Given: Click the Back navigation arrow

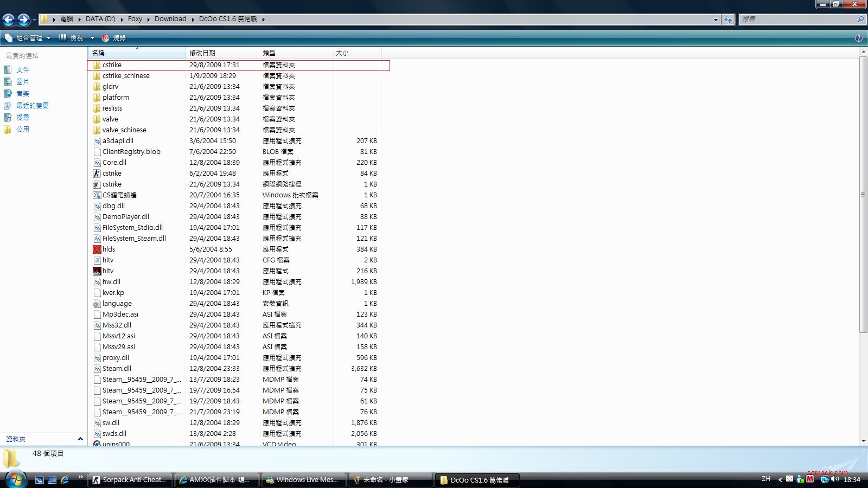Looking at the screenshot, I should [9, 20].
